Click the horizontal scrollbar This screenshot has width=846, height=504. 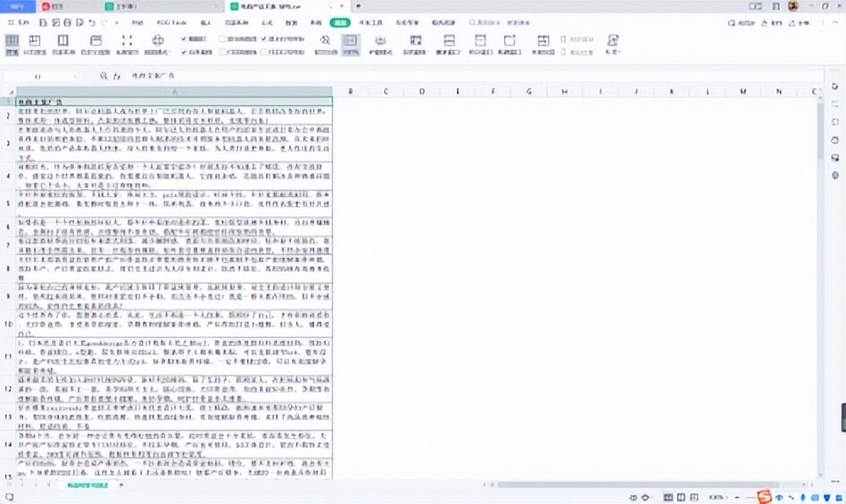tap(638, 485)
